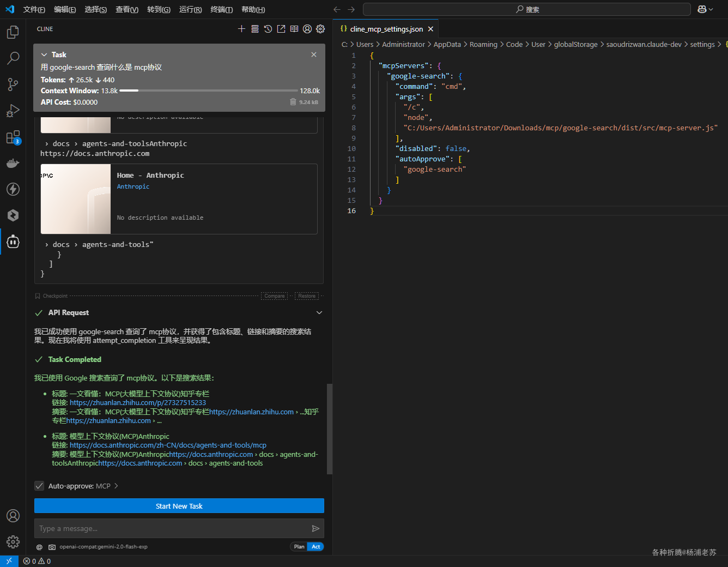The height and width of the screenshot is (567, 728).
Task: Open the 终端(T) menu
Action: click(x=221, y=9)
